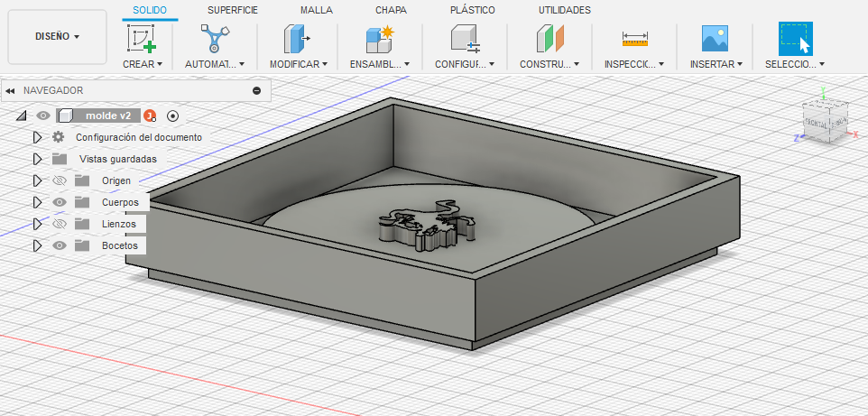
Task: Open the ENSAMBL... dropdown menu
Action: tap(380, 64)
